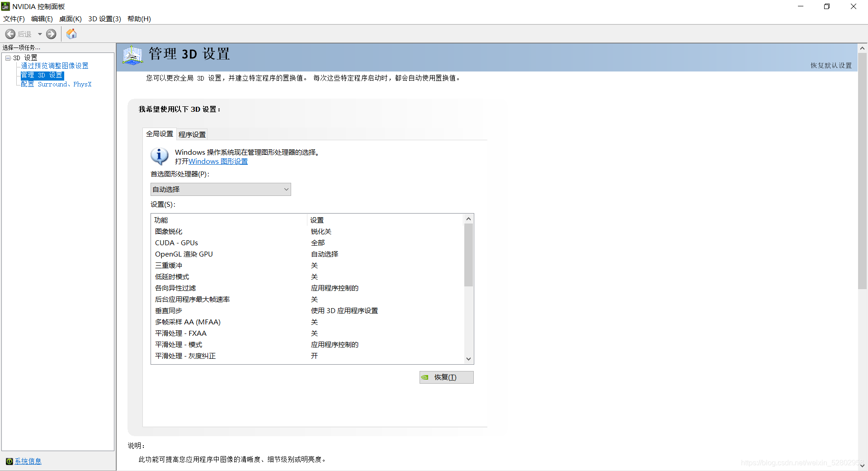Click the 管理 3D 设置 header icon

point(132,55)
